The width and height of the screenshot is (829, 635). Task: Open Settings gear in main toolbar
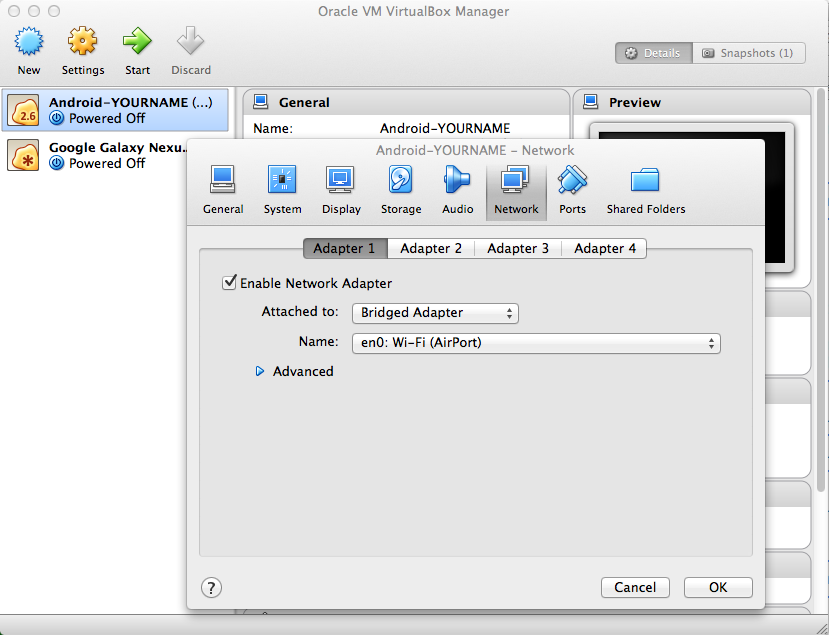[82, 42]
